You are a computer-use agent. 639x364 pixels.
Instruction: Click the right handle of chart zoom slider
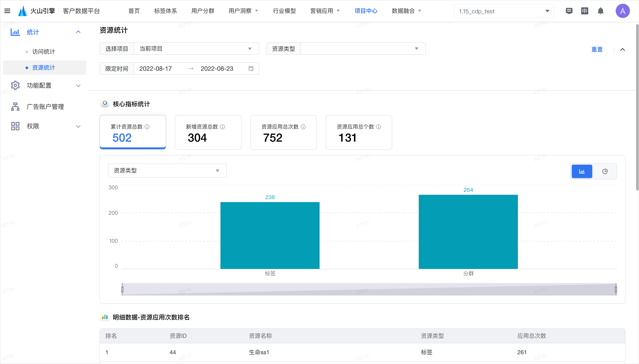[616, 289]
